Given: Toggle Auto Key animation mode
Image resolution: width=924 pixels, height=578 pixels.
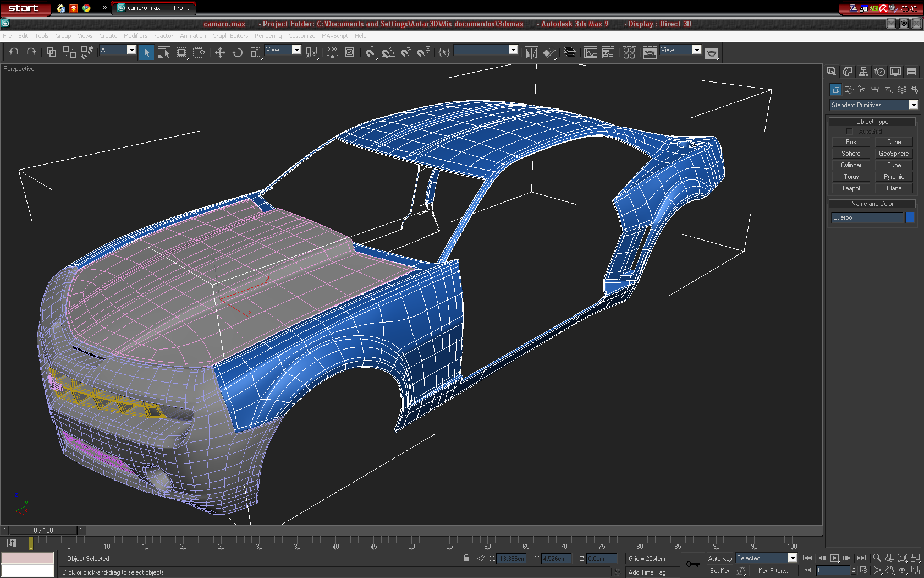Looking at the screenshot, I should coord(719,558).
